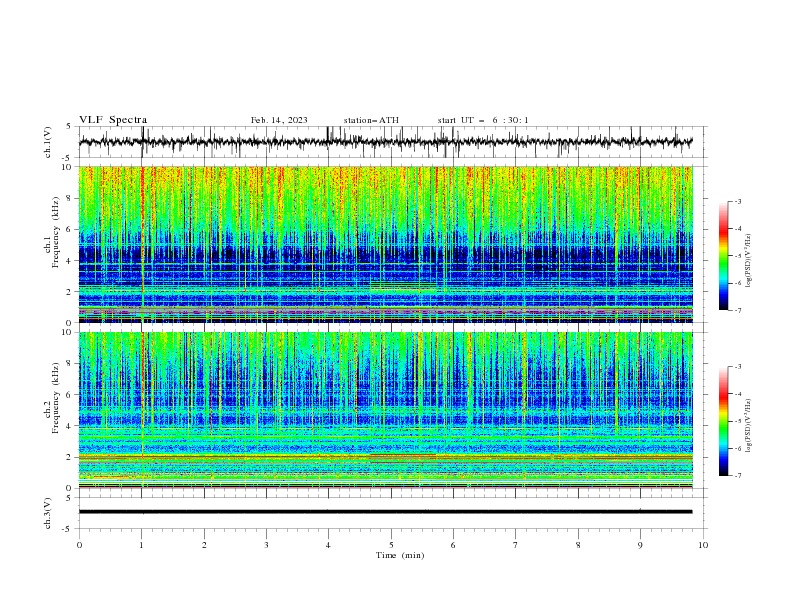Click time axis tick label "10"
792x612 pixels.
pos(703,545)
